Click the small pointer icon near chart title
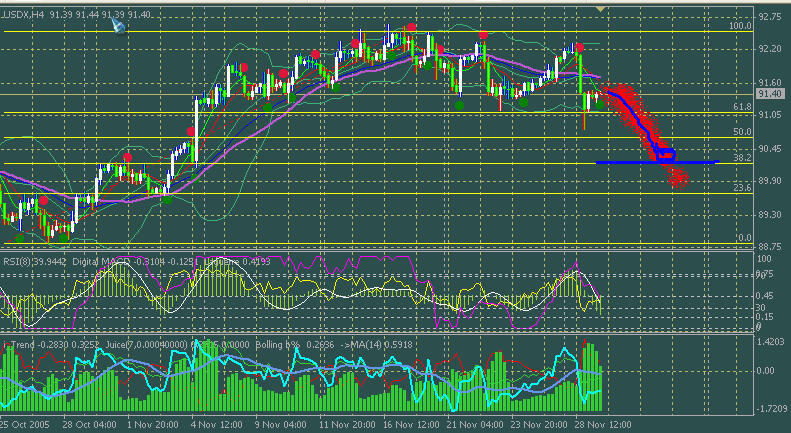Image resolution: width=791 pixels, height=433 pixels. pos(118,26)
